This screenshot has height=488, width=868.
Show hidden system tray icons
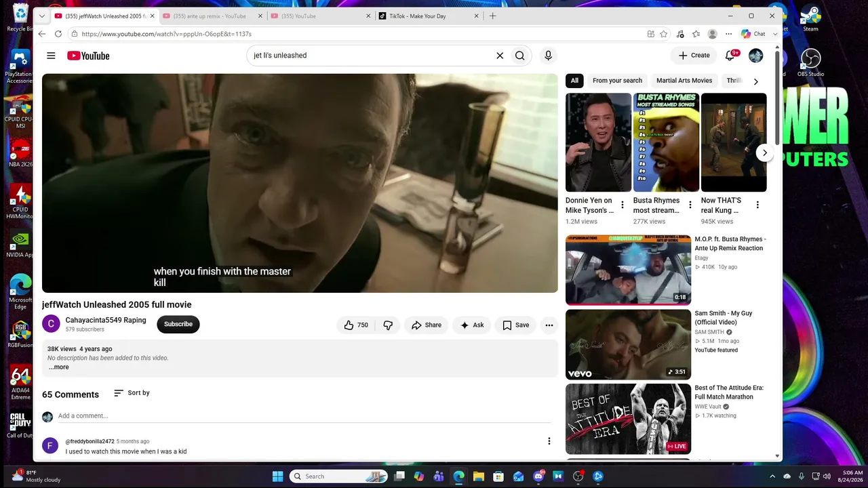(772, 476)
